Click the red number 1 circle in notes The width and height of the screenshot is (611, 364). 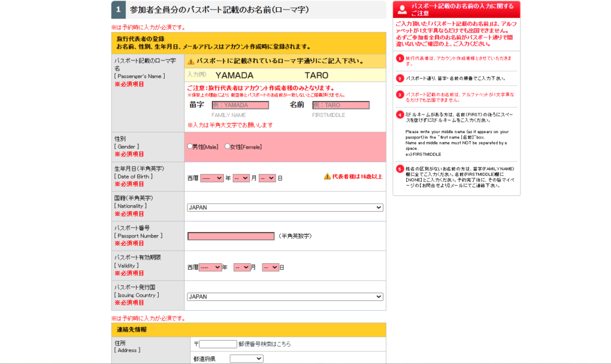400,58
